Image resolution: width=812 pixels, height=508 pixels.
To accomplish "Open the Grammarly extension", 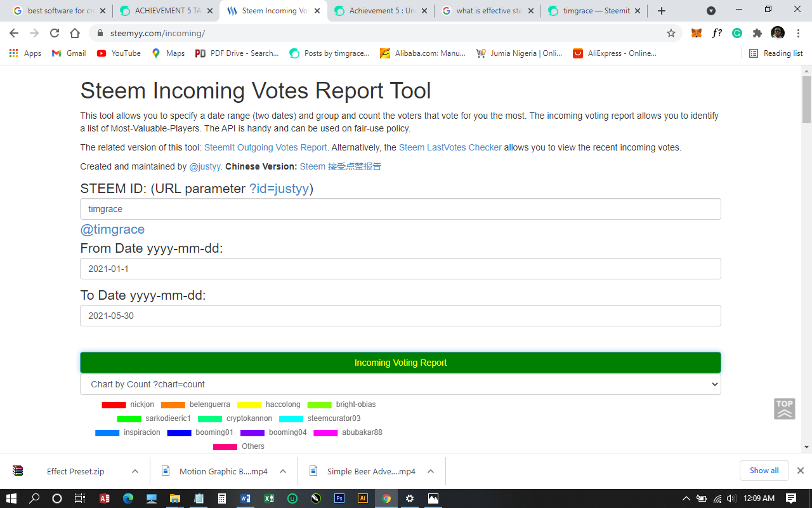I will coord(737,32).
